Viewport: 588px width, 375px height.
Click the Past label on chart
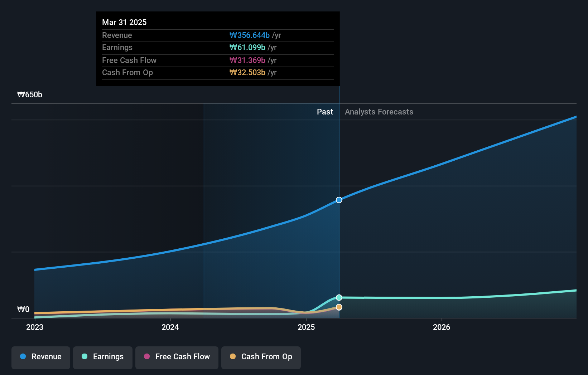[325, 112]
